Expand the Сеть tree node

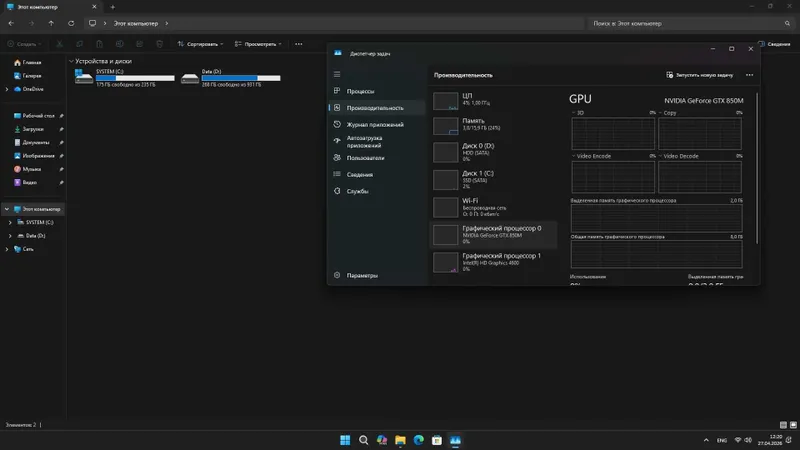(x=7, y=249)
